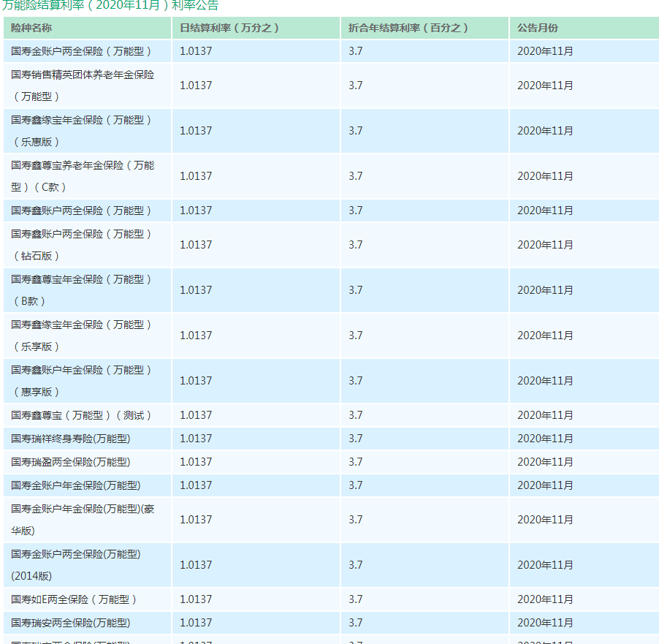Click annual rate 3.7 in 国寿瑞盈两全保险 row
Viewport: 659px width, 644px height.
(x=356, y=462)
